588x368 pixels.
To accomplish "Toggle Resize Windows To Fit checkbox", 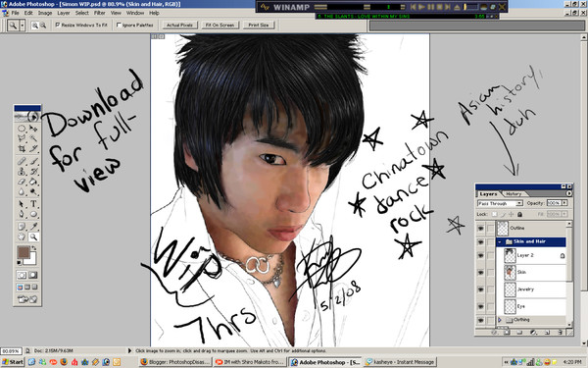I will [58, 25].
